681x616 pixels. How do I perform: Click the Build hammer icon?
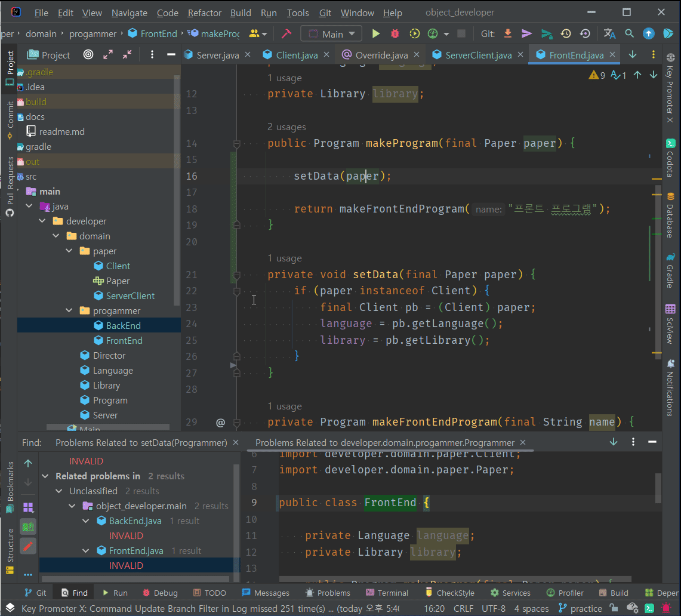coord(286,33)
